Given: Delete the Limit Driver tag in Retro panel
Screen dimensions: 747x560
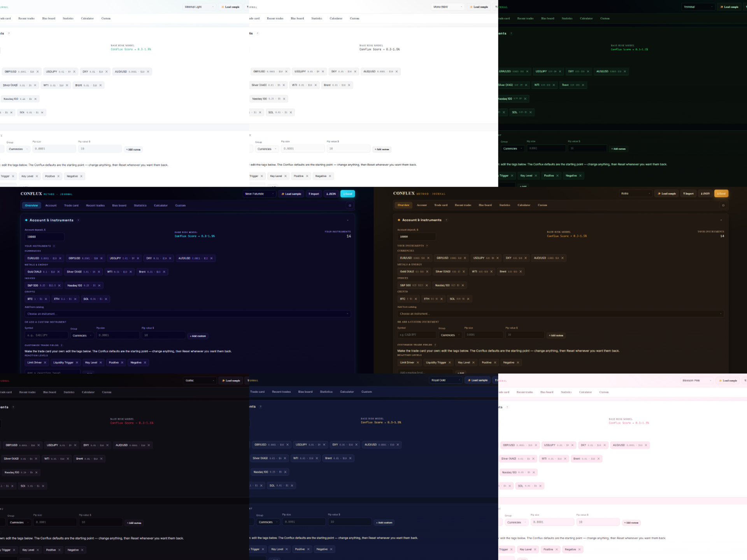Looking at the screenshot, I should click(x=418, y=362).
